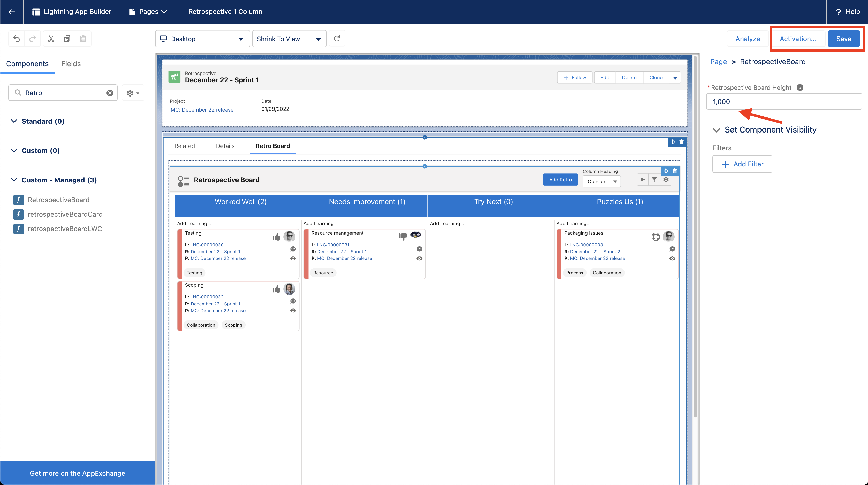Viewport: 868px width, 485px height.
Task: Click the cut scissors icon
Action: [51, 39]
